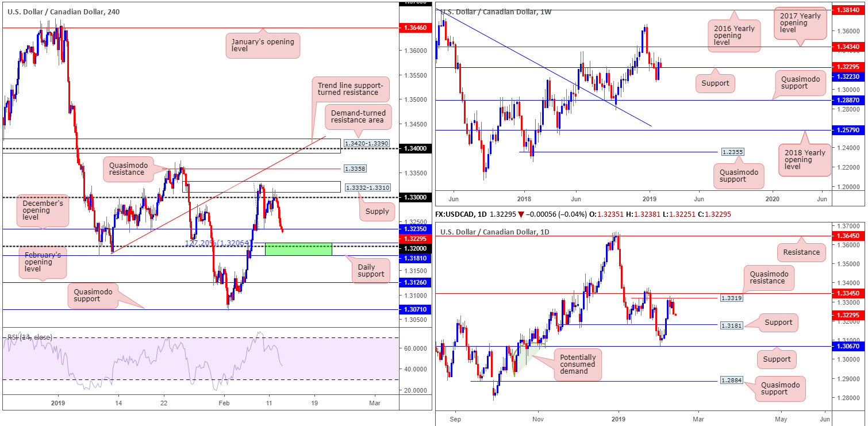Image resolution: width=868 pixels, height=426 pixels.
Task: Select the 1.3319 price label on daily chart
Action: [732, 298]
